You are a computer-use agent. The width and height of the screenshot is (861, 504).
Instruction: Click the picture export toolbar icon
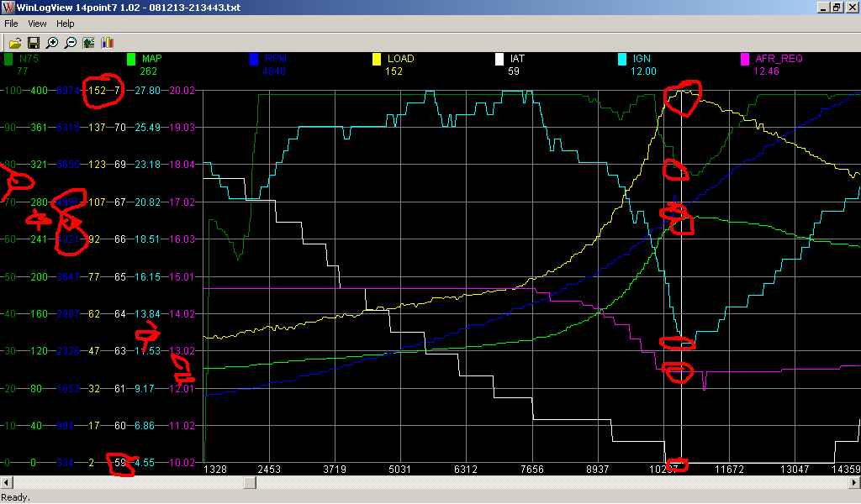[88, 42]
